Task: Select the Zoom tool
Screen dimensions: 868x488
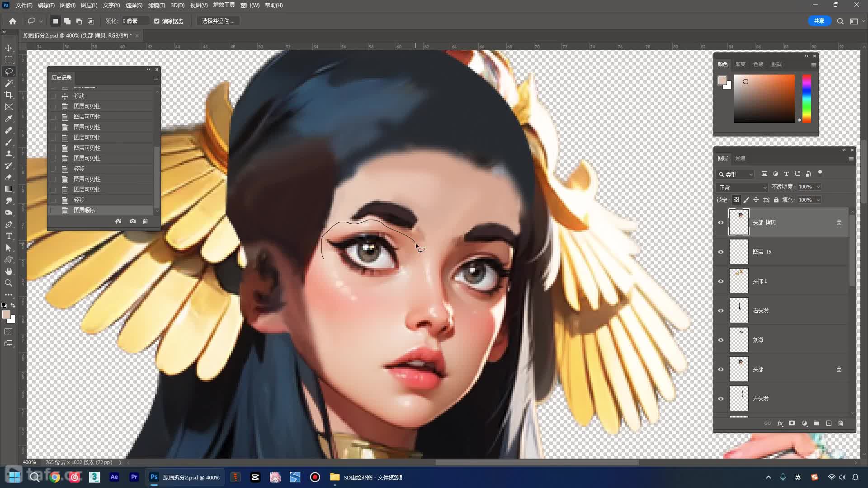Action: (x=9, y=283)
